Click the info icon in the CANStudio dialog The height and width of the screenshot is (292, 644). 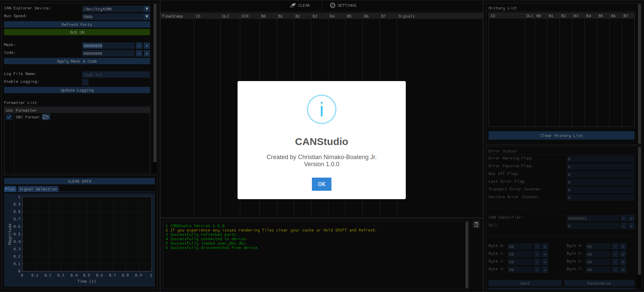(x=321, y=109)
